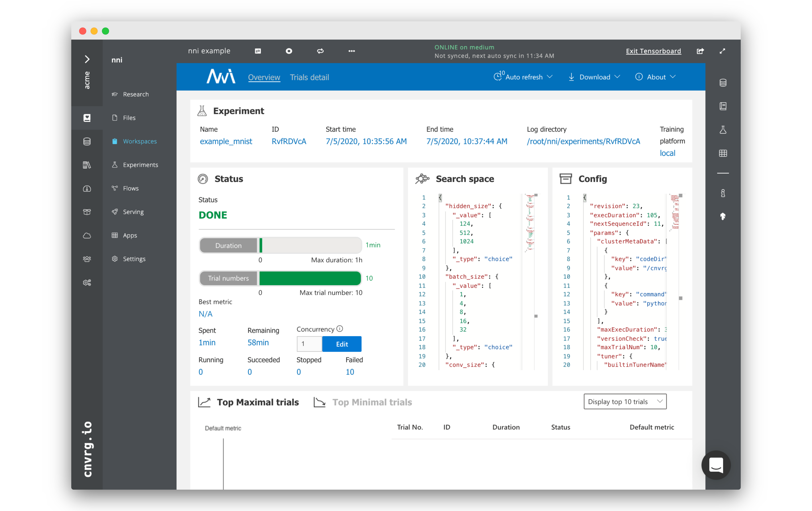This screenshot has height=511, width=812.
Task: Open the About dropdown
Action: tap(655, 77)
